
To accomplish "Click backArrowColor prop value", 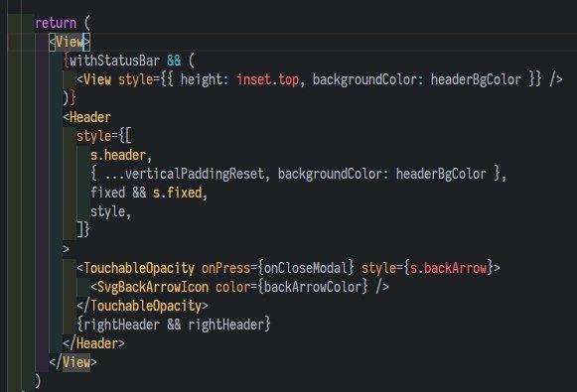I will pos(313,287).
